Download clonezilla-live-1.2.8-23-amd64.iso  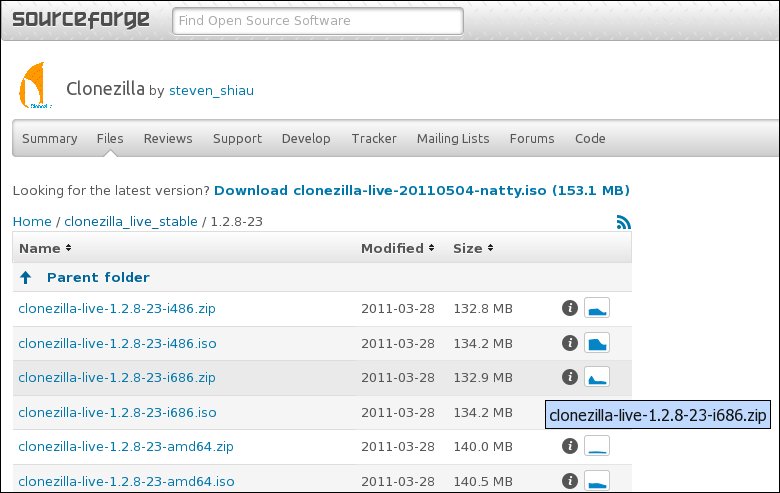(126, 481)
